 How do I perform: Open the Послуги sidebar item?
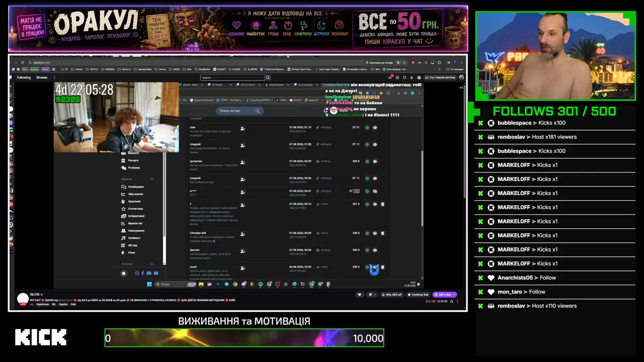click(x=130, y=160)
